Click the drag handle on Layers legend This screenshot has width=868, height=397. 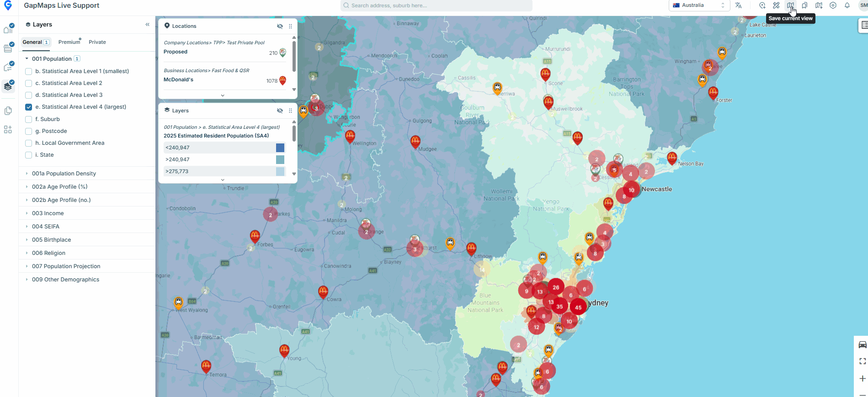(x=290, y=111)
